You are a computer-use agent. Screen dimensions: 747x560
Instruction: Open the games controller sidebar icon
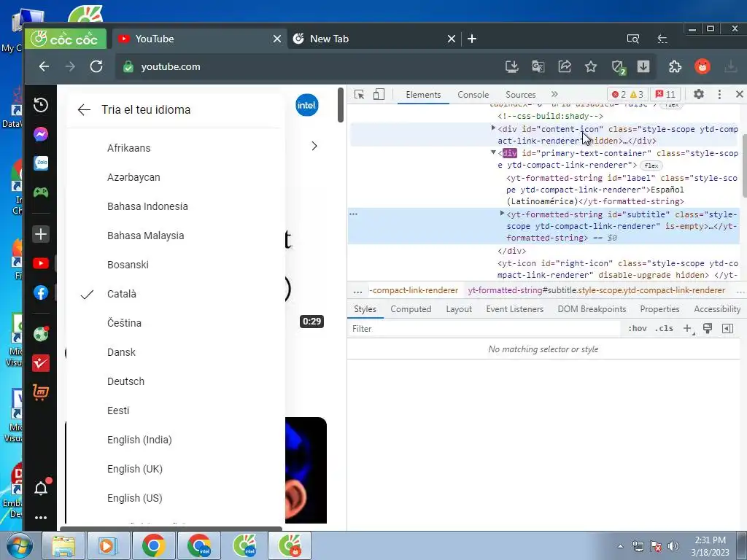(x=41, y=192)
